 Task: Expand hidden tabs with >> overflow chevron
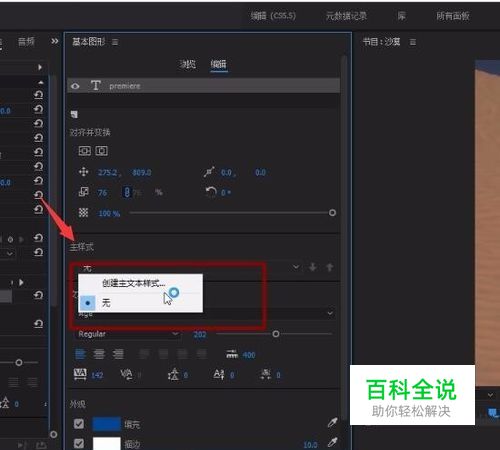[x=55, y=41]
